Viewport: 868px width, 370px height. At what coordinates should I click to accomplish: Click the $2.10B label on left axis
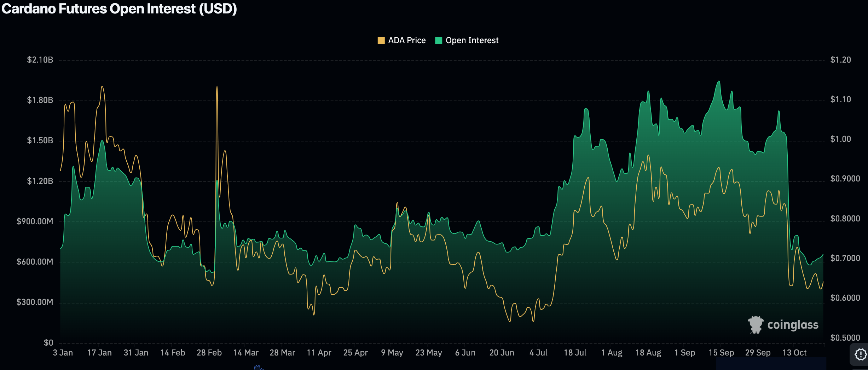(x=40, y=60)
